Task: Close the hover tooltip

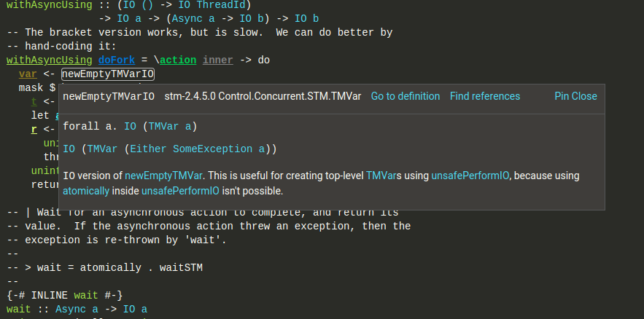Action: coord(584,96)
